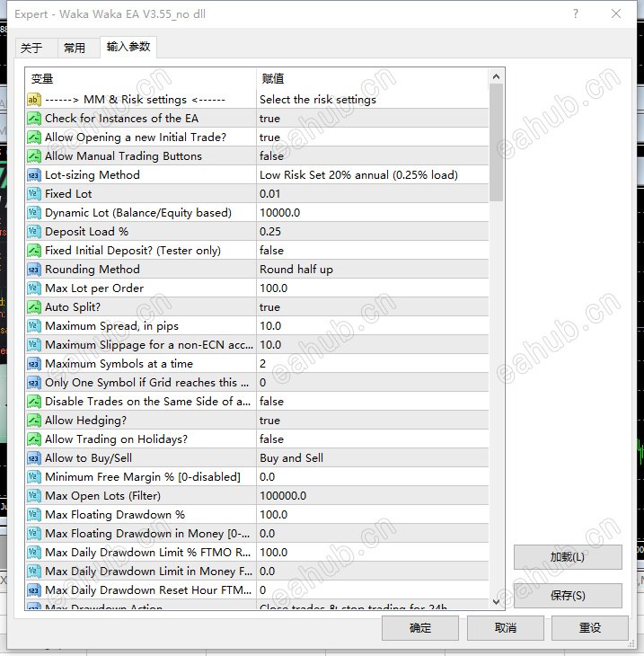Click the integer icon beside Lot-sizing Method
The image size is (644, 656).
pyautogui.click(x=34, y=175)
